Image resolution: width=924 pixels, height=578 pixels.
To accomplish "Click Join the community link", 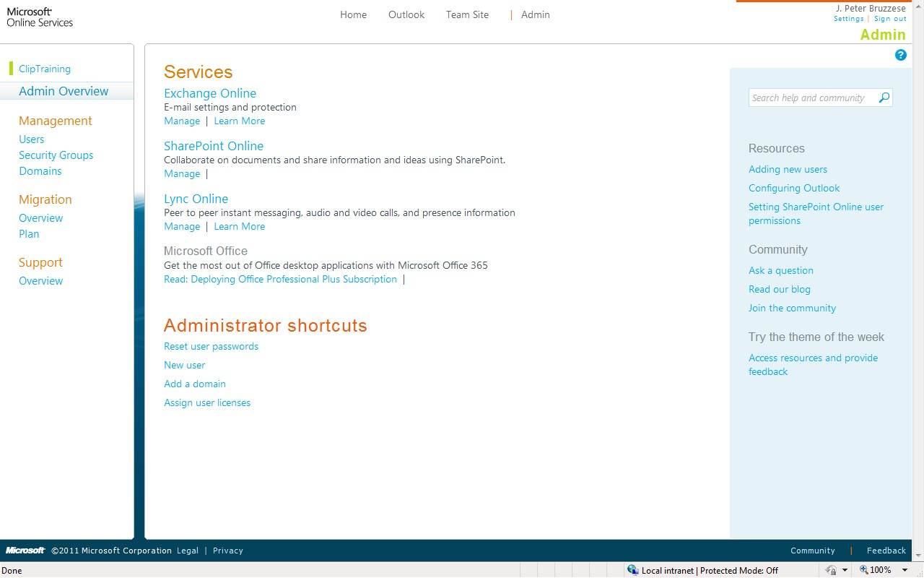I will (x=792, y=308).
